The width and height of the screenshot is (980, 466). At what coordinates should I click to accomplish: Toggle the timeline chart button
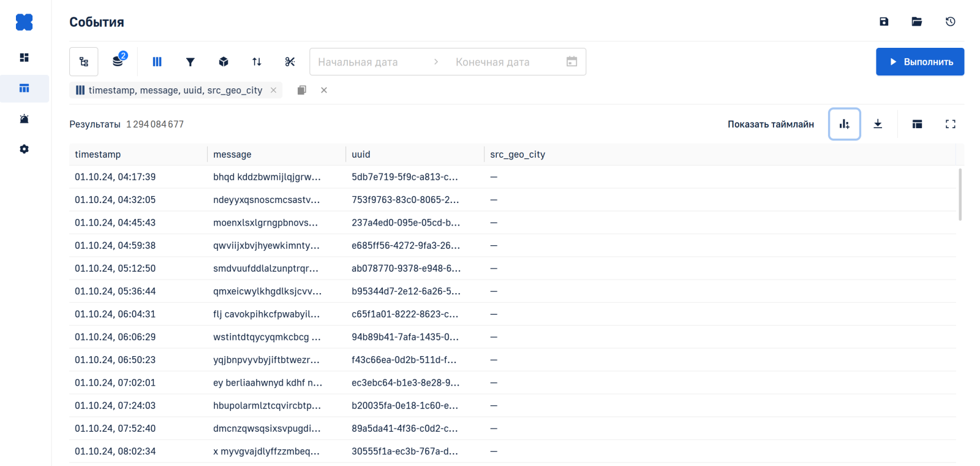coord(845,124)
